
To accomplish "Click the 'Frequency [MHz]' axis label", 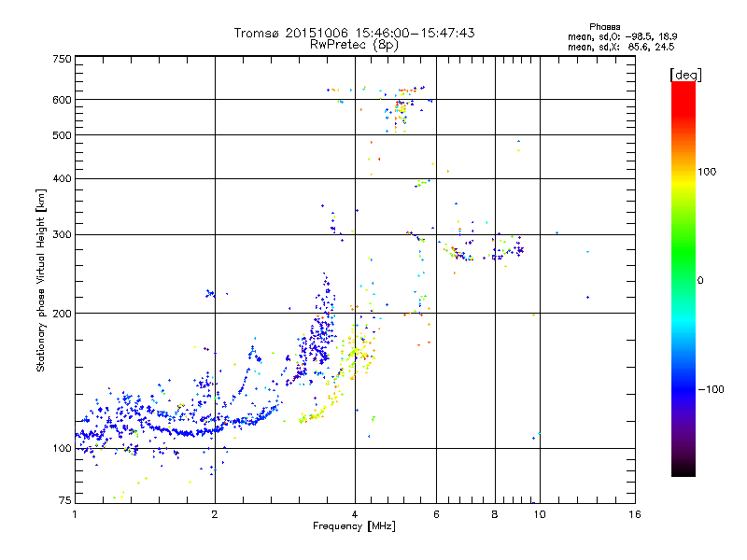I will click(354, 525).
